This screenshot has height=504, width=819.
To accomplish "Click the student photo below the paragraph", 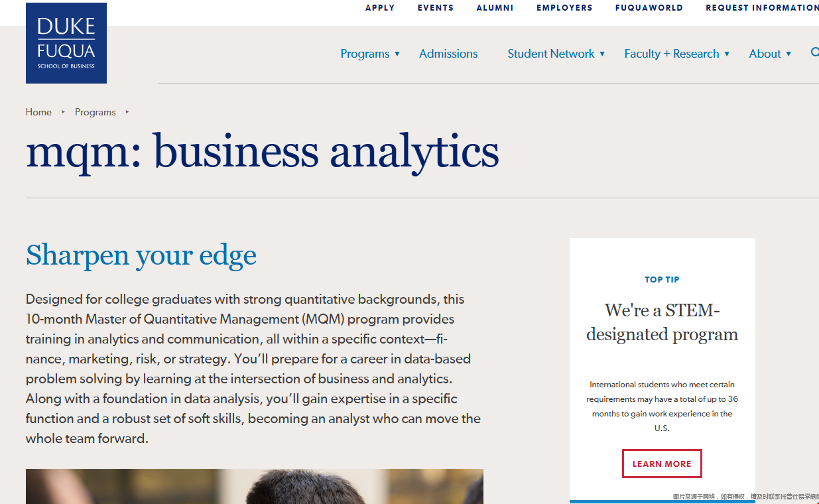I will 255,486.
